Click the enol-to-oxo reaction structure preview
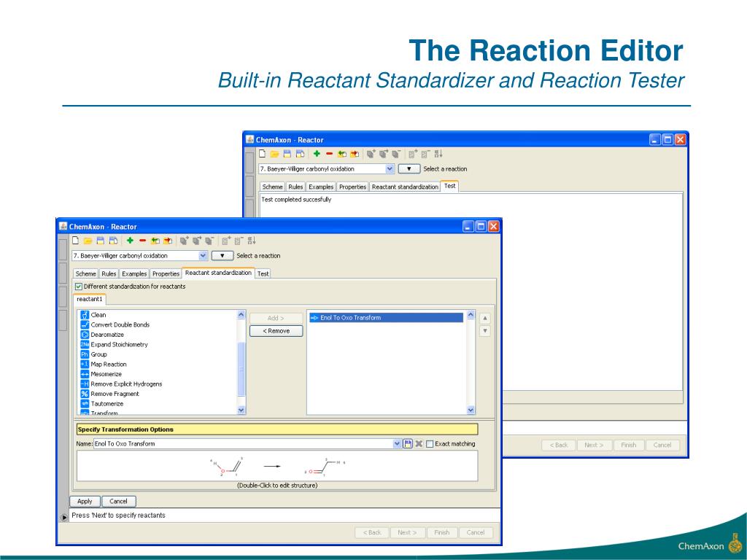This screenshot has height=560, width=747. pos(277,466)
